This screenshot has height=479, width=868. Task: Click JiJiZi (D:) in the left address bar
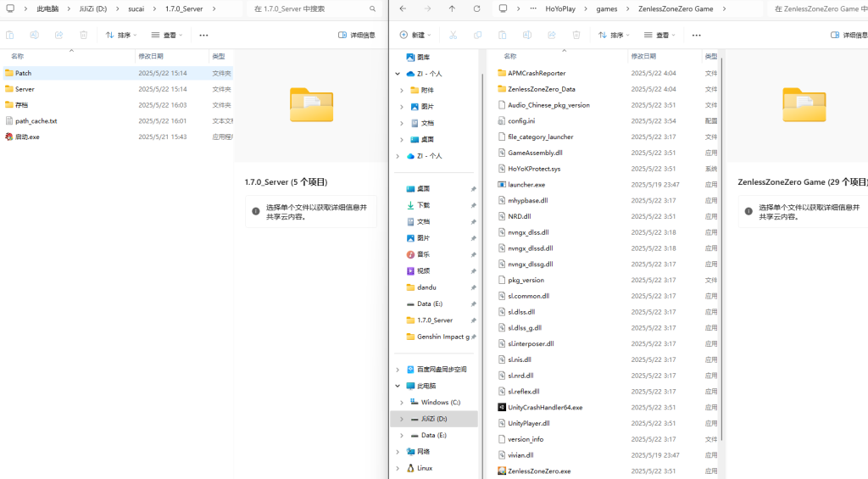point(93,8)
